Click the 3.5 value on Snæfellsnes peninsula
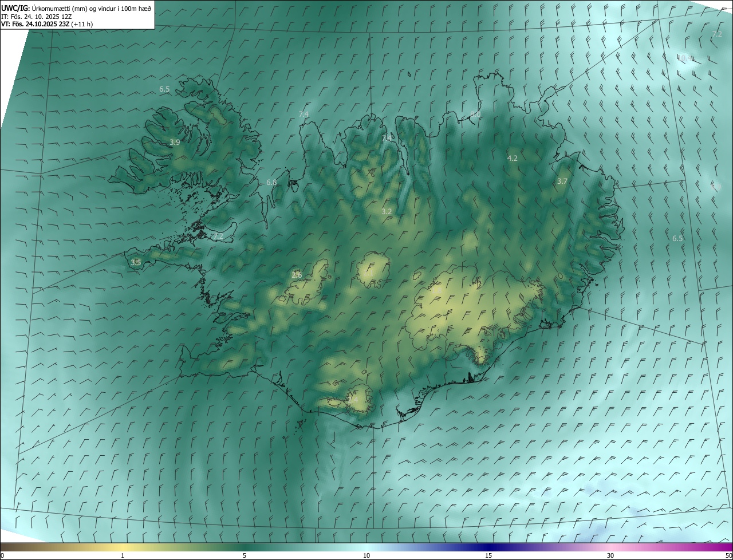The height and width of the screenshot is (560, 733). pyautogui.click(x=136, y=262)
